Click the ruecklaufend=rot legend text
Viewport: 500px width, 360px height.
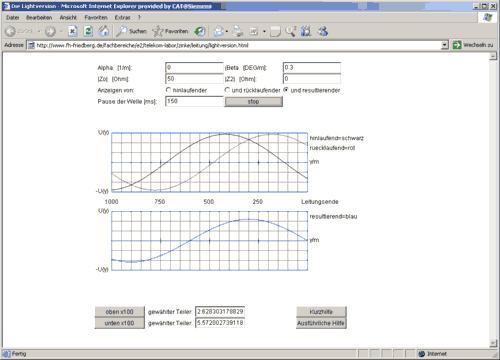332,148
